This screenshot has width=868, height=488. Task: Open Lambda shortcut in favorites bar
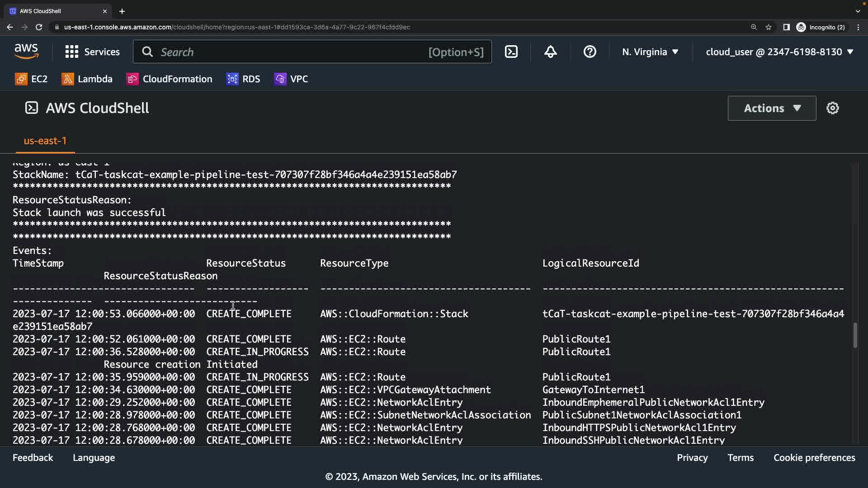(87, 79)
